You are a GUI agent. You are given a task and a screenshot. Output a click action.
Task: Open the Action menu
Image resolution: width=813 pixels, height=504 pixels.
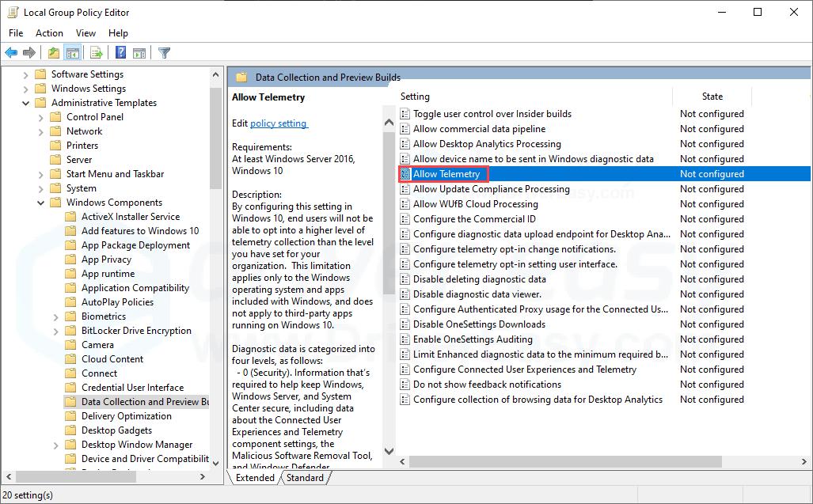49,33
